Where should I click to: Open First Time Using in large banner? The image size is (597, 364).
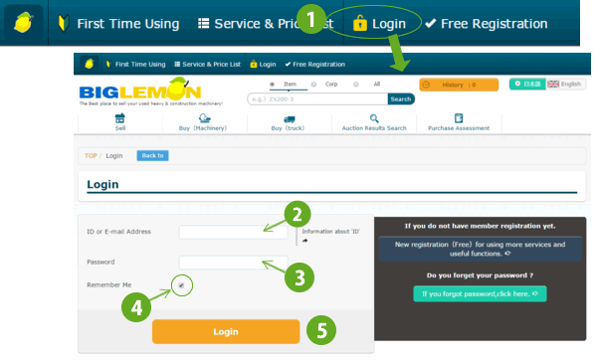(x=118, y=24)
